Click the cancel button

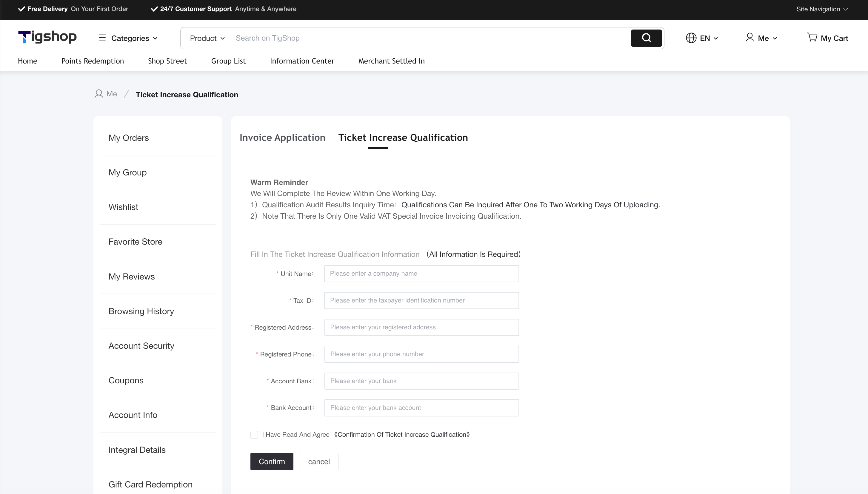tap(319, 461)
